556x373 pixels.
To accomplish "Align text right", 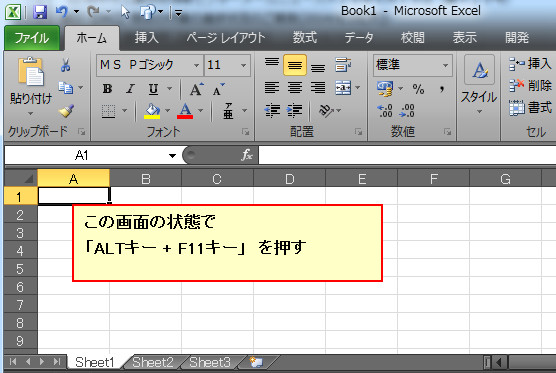I will 318,87.
